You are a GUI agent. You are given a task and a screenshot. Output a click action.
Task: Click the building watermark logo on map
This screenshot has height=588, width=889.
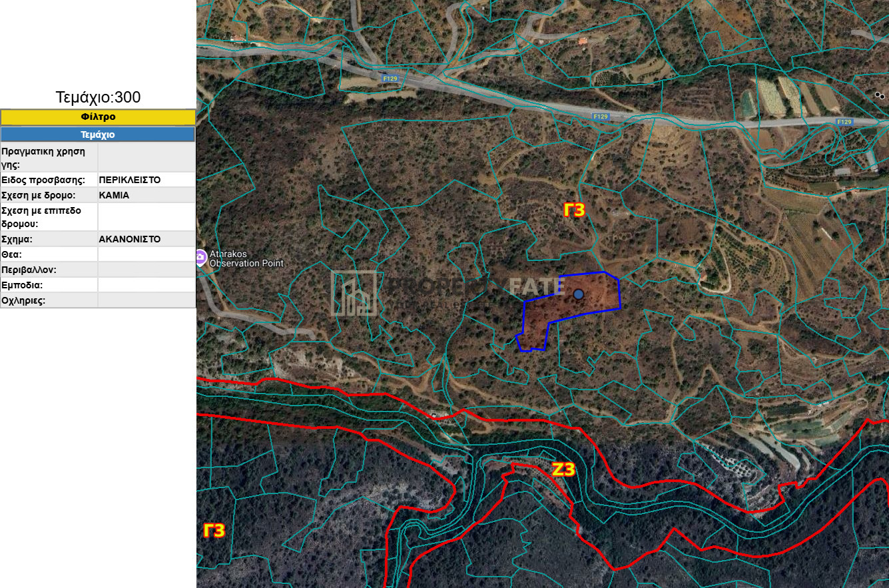click(x=357, y=293)
